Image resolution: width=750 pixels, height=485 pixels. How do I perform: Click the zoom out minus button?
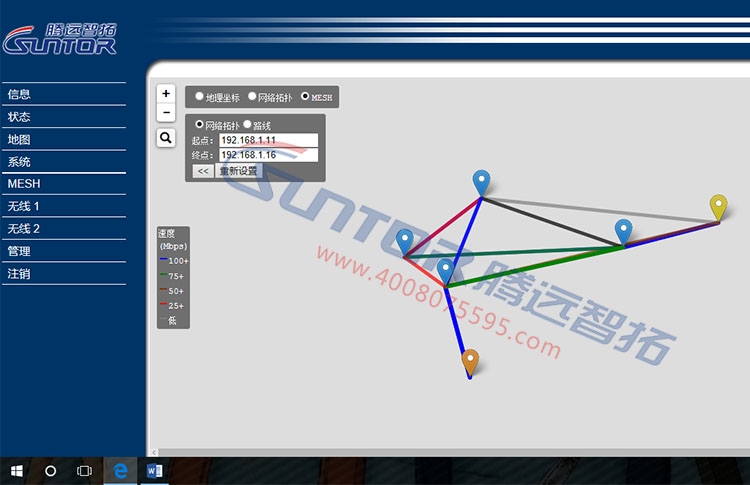tap(166, 112)
